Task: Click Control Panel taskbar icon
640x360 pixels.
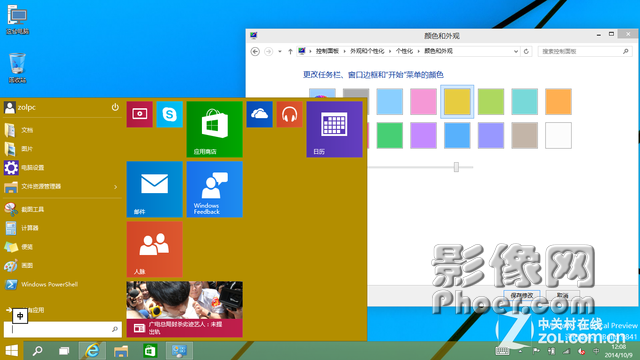Action: click(179, 351)
